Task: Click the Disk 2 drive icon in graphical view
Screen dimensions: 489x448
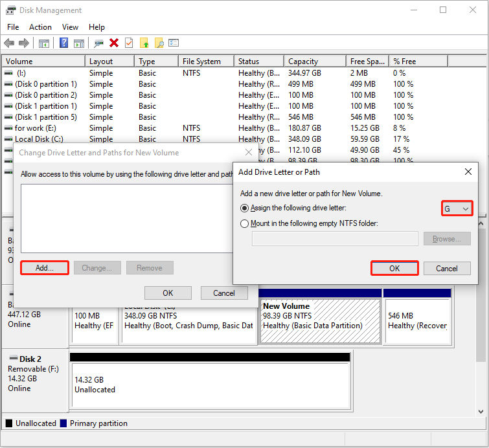Action: (14, 357)
